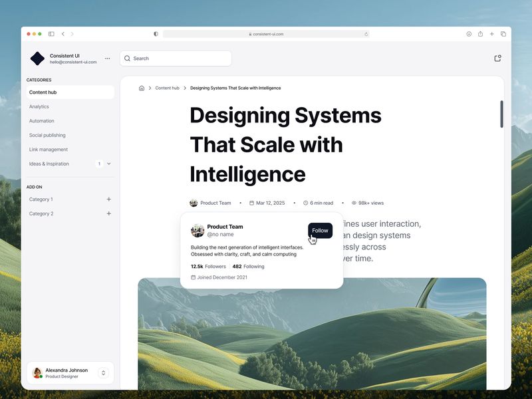Click the magnifier icon in the search bar
The width and height of the screenshot is (532, 399).
pos(127,59)
